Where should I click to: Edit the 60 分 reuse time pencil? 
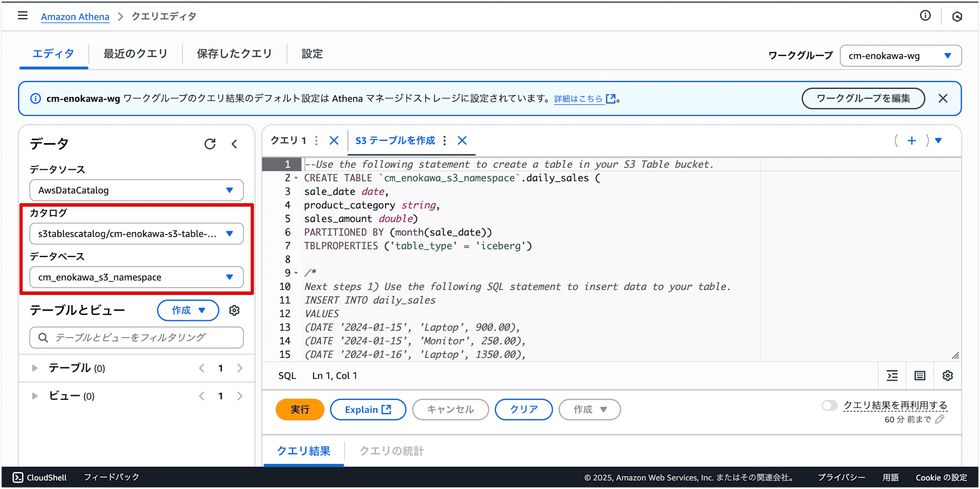pyautogui.click(x=939, y=419)
